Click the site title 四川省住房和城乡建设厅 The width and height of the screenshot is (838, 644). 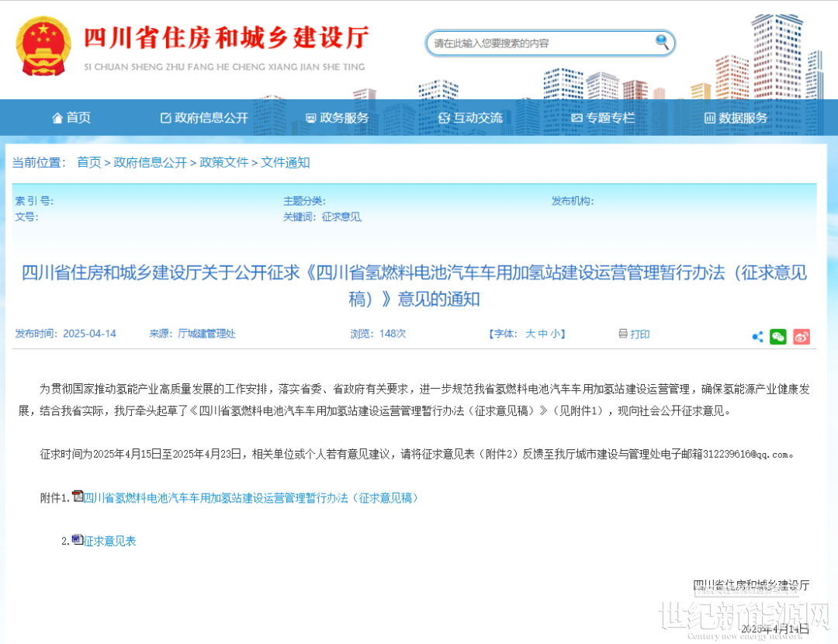[226, 37]
